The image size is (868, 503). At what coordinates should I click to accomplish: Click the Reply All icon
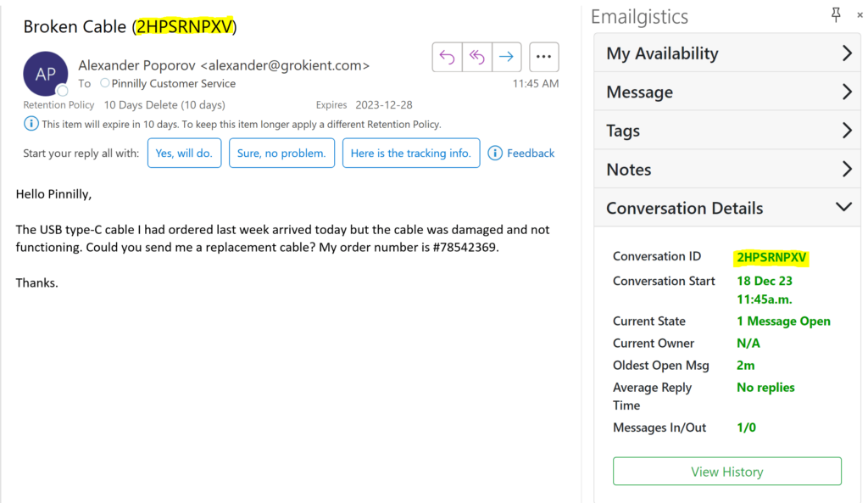476,57
